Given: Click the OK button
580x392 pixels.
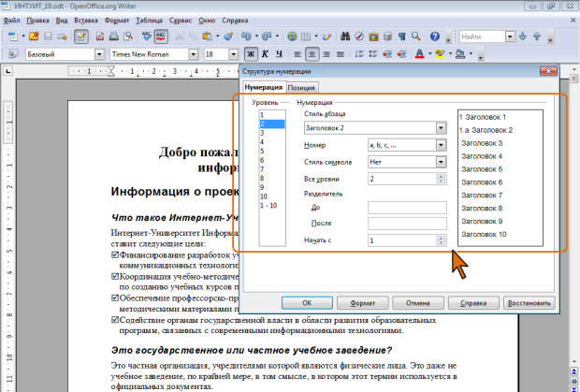Looking at the screenshot, I should 307,303.
